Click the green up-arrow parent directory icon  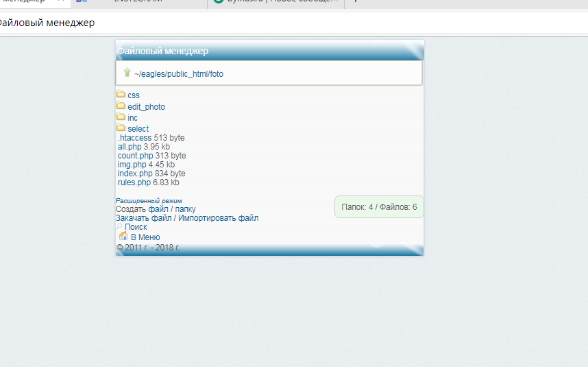127,73
